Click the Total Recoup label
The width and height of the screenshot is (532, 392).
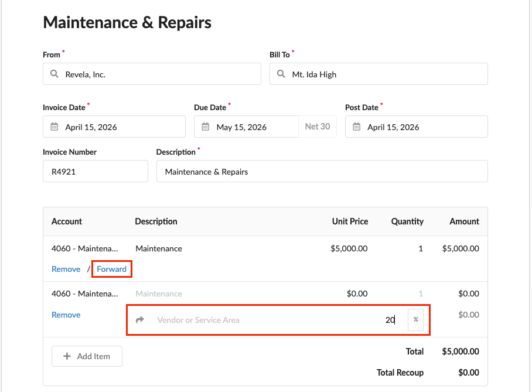pos(400,373)
